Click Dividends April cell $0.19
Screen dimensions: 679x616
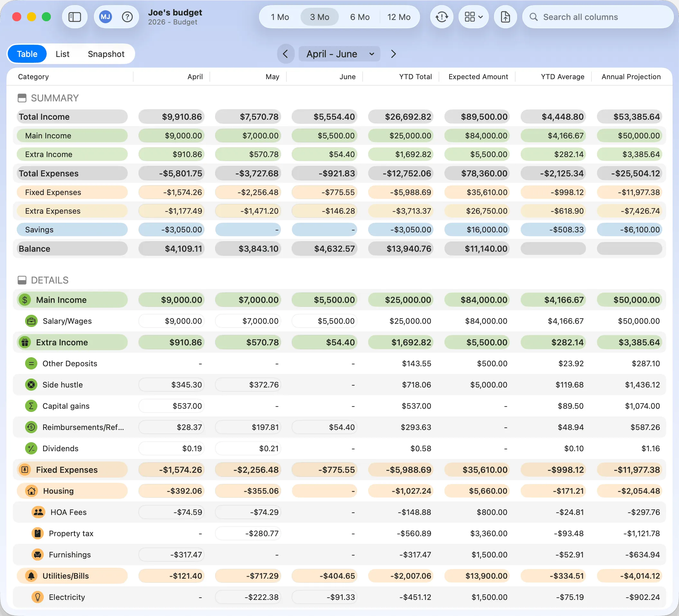click(172, 448)
